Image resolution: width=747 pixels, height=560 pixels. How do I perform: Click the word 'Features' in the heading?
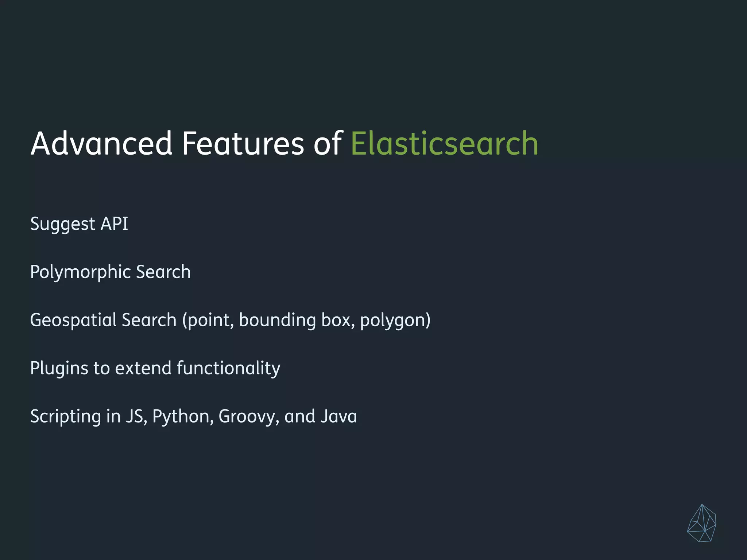(243, 143)
